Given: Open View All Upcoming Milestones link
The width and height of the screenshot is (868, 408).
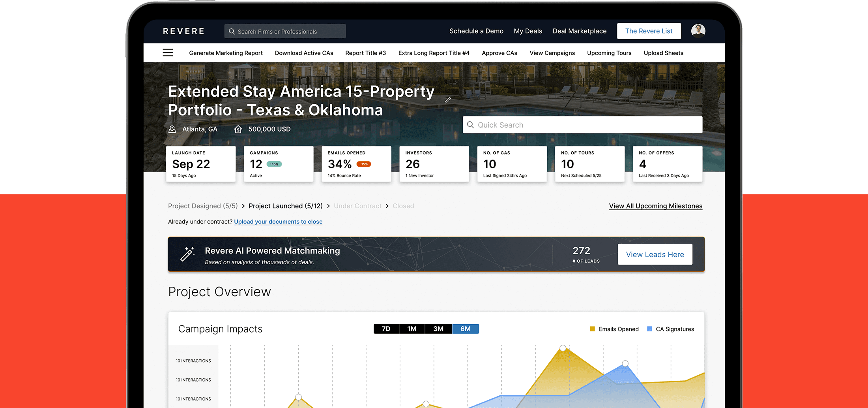Looking at the screenshot, I should [x=655, y=206].
